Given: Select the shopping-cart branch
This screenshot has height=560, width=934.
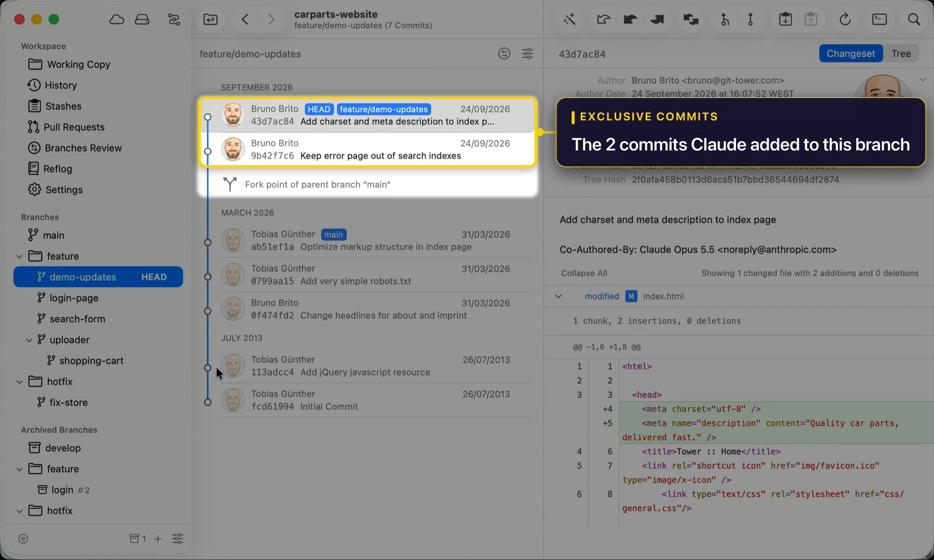Looking at the screenshot, I should (98, 361).
